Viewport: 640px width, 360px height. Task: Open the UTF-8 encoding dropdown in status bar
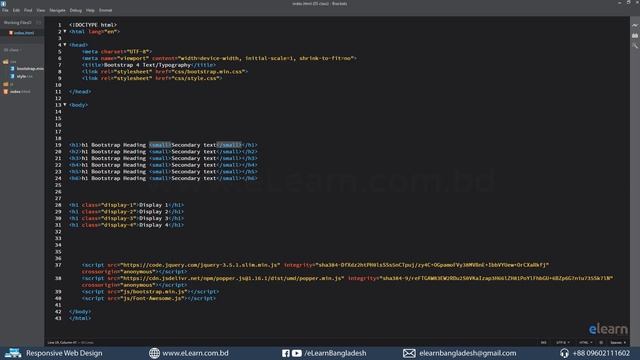(563, 342)
